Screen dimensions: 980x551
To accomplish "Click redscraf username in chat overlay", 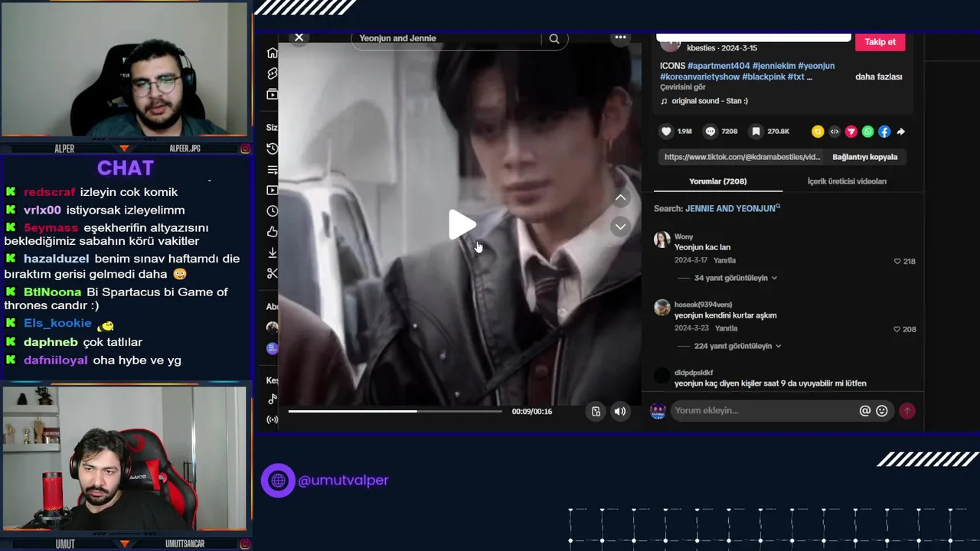I will (50, 192).
